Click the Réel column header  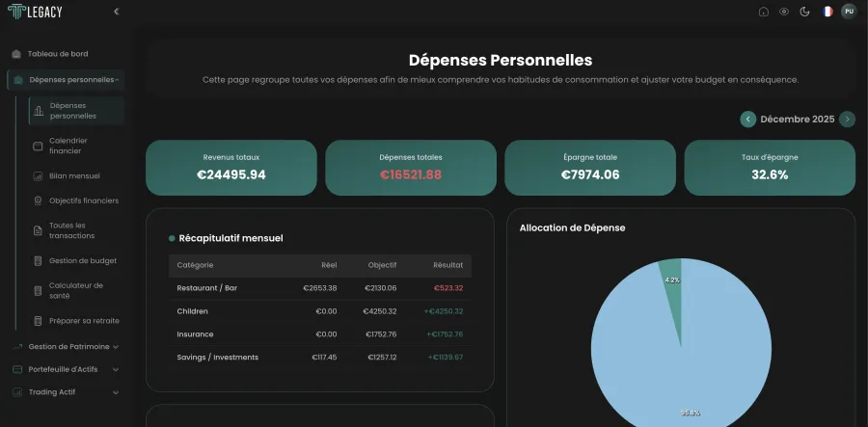click(329, 265)
